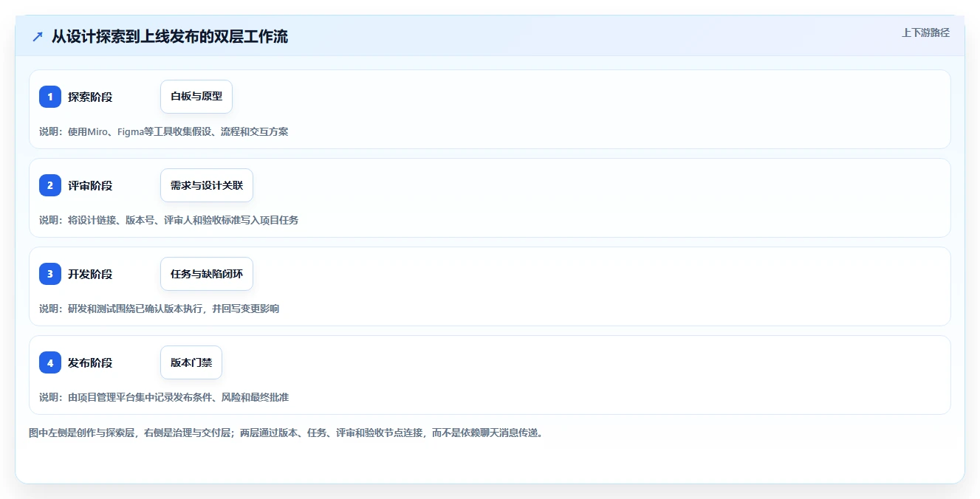Viewport: 980px width, 499px height.
Task: Click the 开发阶段 stage label
Action: click(x=90, y=274)
